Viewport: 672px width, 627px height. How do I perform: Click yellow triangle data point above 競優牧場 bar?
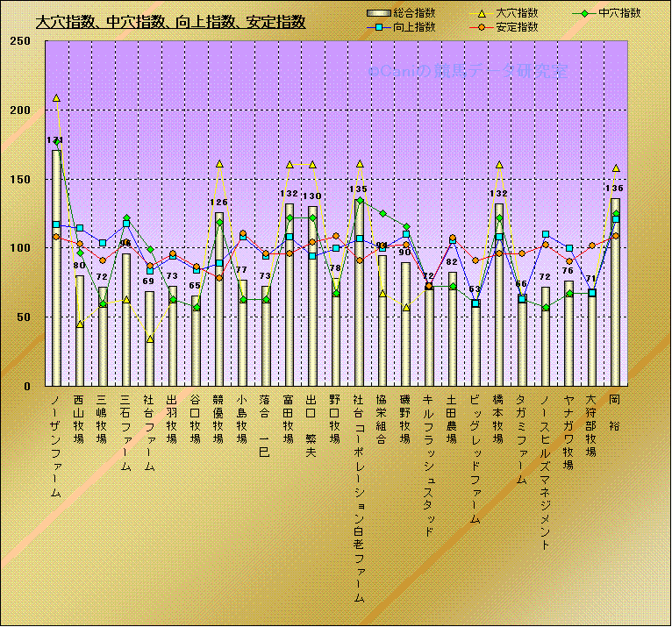(219, 164)
